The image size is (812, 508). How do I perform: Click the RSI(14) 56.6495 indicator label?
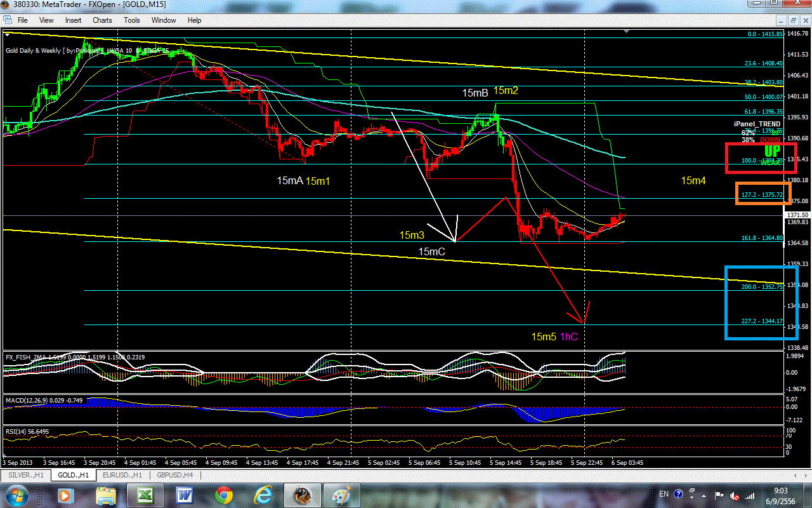click(x=27, y=431)
